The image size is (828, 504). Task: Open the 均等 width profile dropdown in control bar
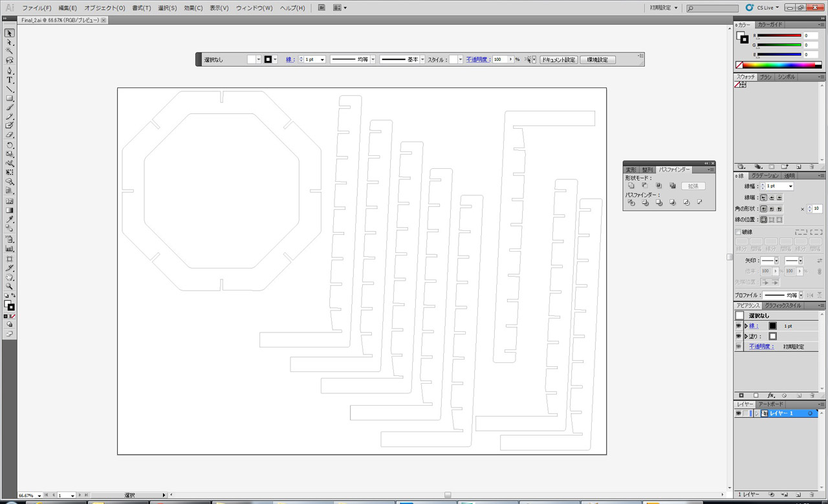[373, 60]
